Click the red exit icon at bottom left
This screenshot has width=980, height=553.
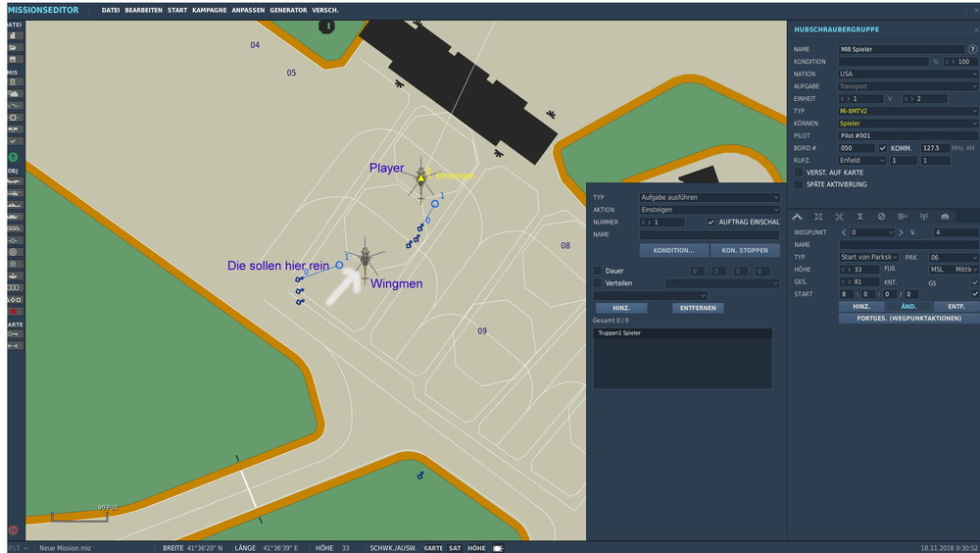[x=13, y=530]
